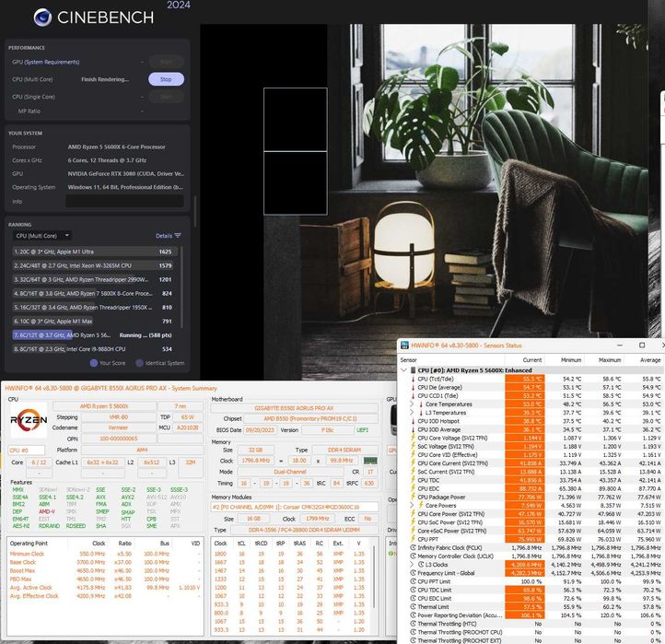
Task: Open the CPU #0 selector in System Summary
Action: (27, 451)
